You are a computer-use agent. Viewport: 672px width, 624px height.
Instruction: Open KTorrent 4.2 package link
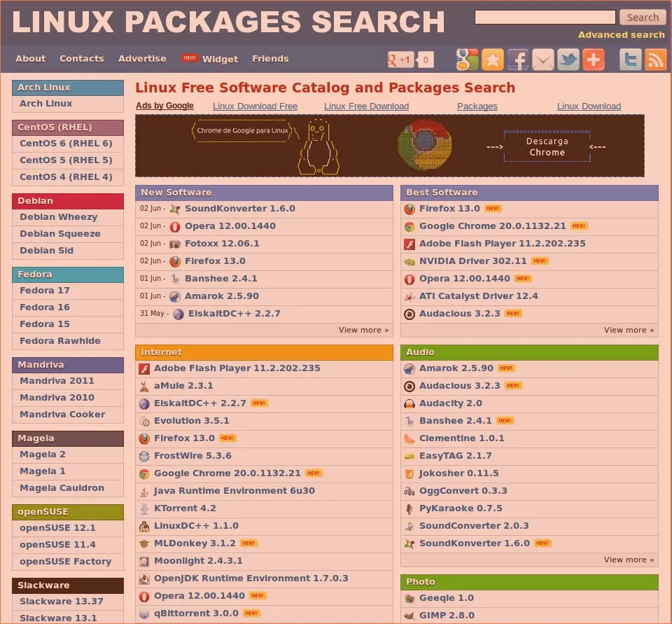[x=185, y=508]
